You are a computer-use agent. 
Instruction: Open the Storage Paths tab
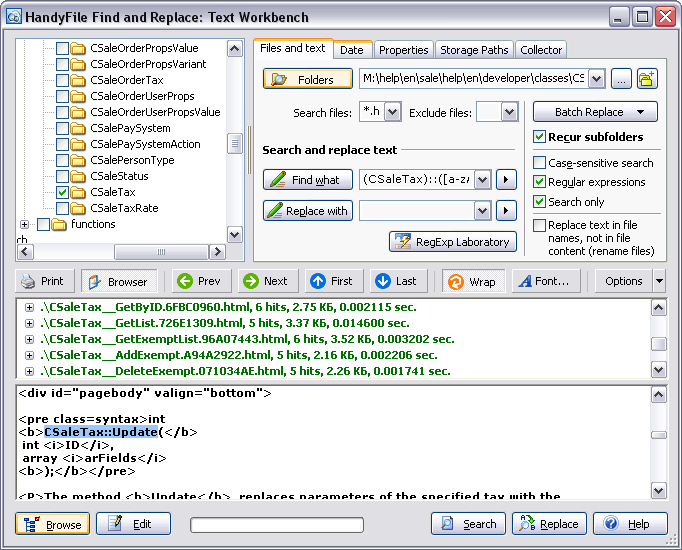[x=474, y=50]
